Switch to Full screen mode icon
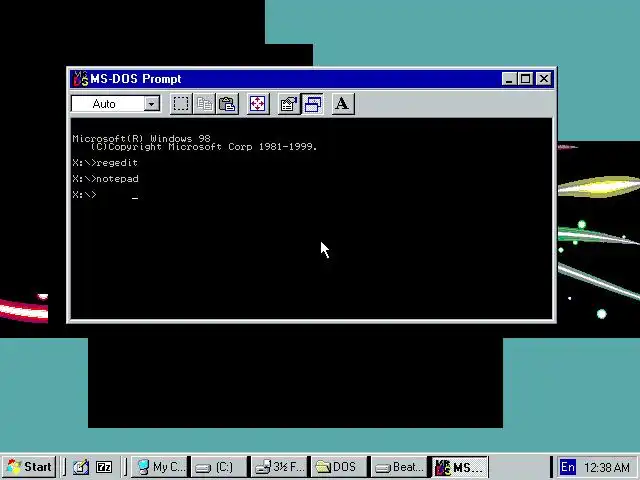640x480 pixels. coord(258,104)
